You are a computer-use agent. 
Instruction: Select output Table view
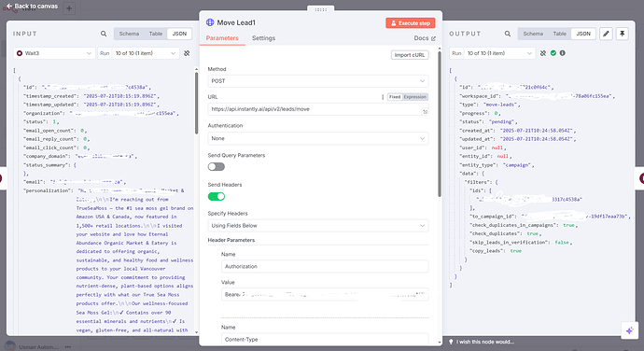pyautogui.click(x=559, y=34)
